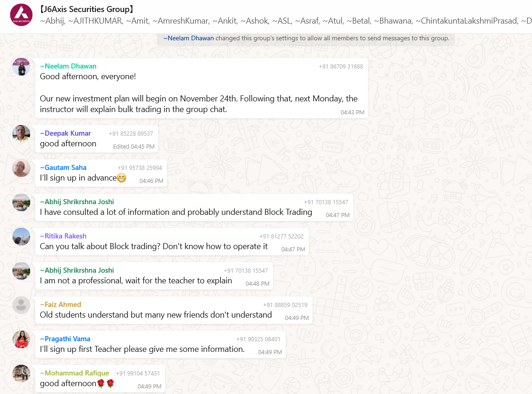This screenshot has width=532, height=394.
Task: Click Pragathi Vama's sender name
Action: (x=65, y=339)
